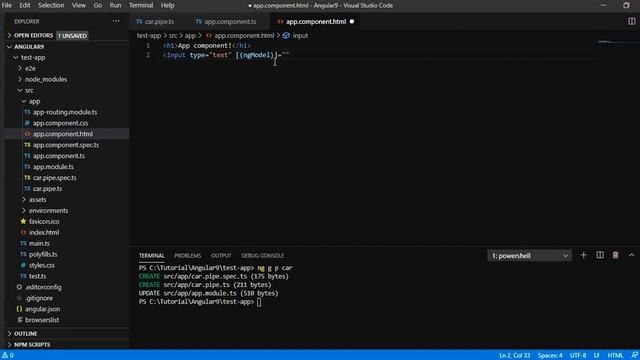
Task: Open browserslist in explorer
Action: 42,320
